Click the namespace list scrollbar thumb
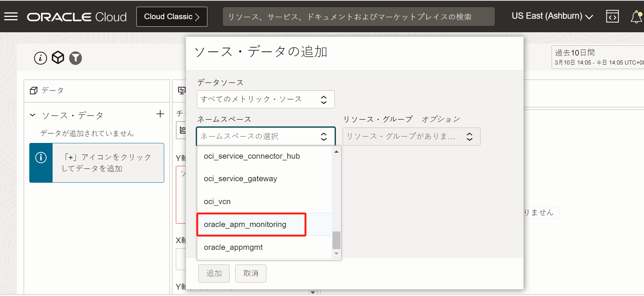Image resolution: width=644 pixels, height=296 pixels. tap(336, 240)
